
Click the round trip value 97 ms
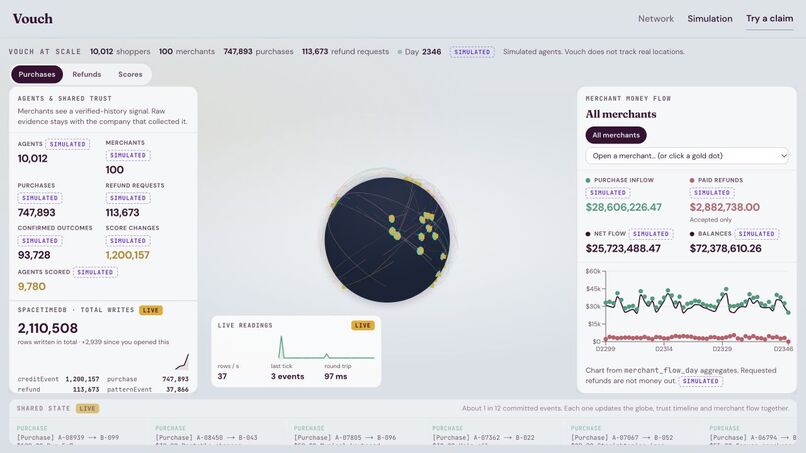pyautogui.click(x=336, y=376)
